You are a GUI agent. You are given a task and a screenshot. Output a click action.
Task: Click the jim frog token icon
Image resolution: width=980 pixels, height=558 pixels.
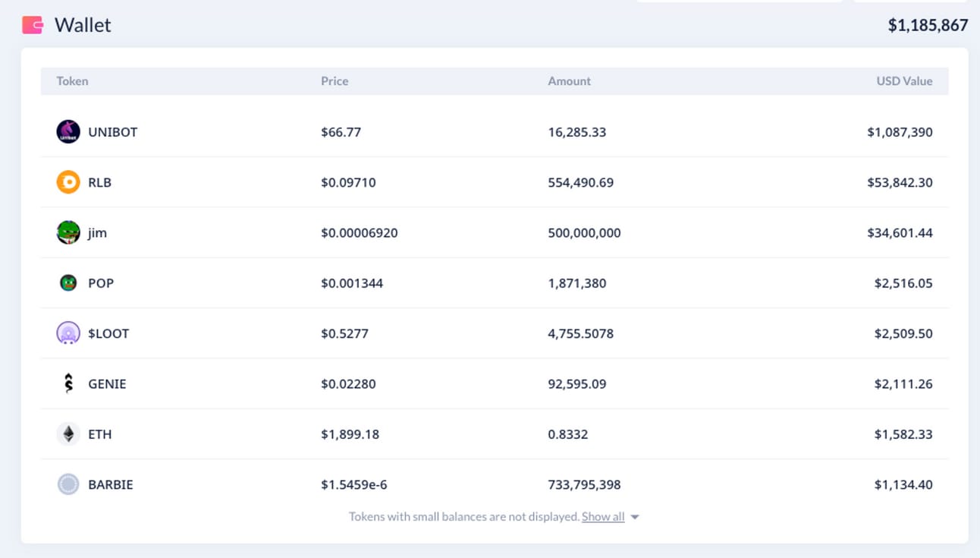click(x=68, y=232)
